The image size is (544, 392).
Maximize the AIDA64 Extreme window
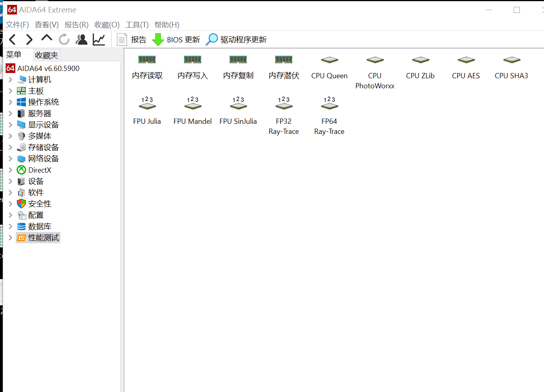coord(517,10)
